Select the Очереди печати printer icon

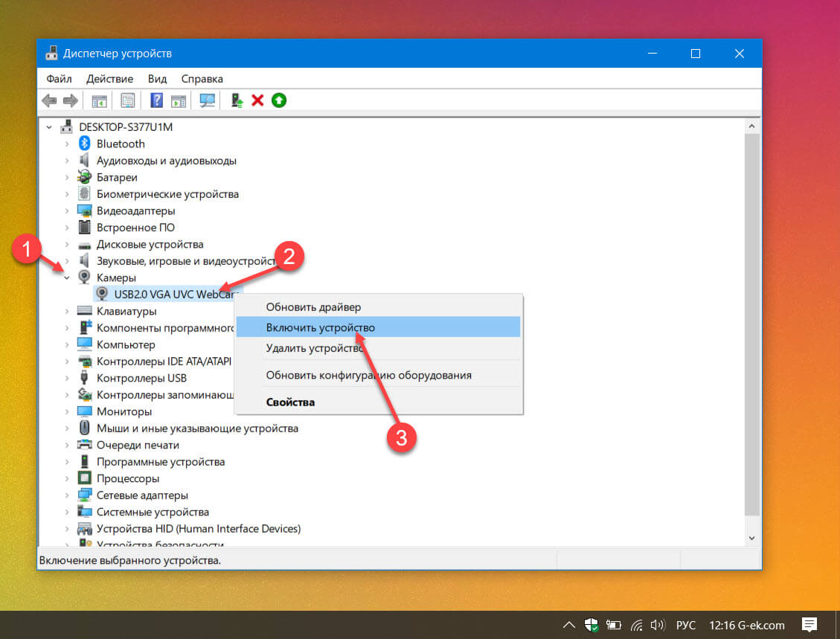84,445
